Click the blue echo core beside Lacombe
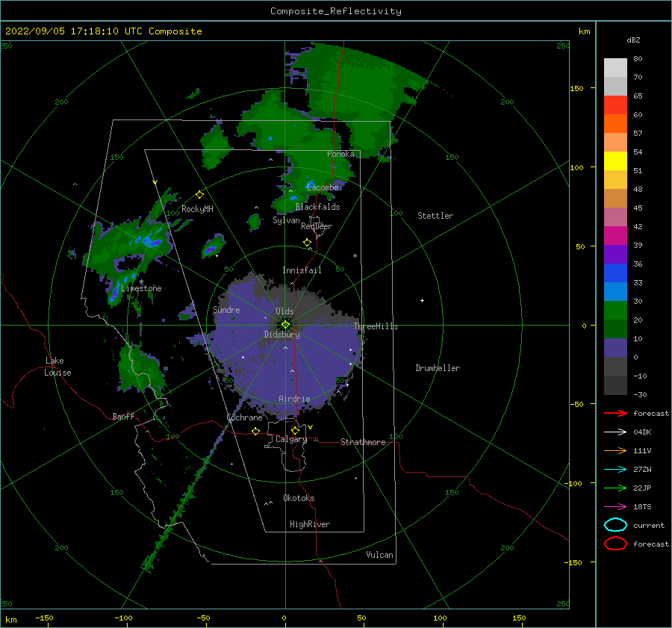The height and width of the screenshot is (628, 672). (311, 186)
